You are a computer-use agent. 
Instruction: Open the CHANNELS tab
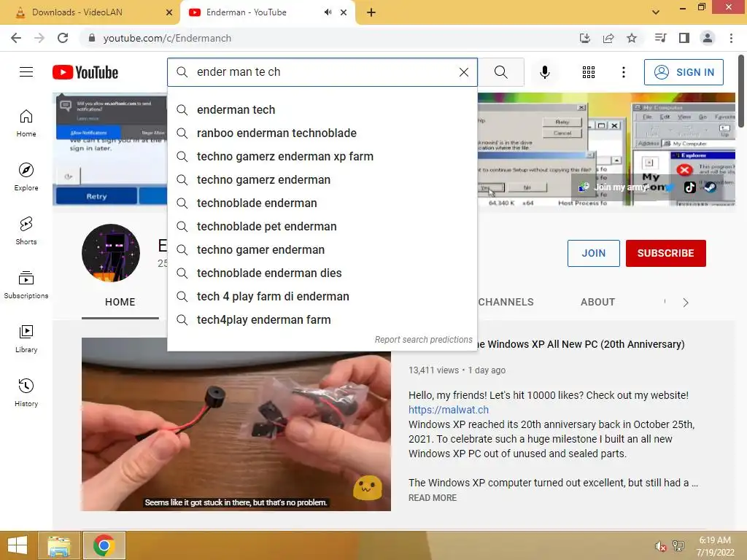pyautogui.click(x=506, y=302)
